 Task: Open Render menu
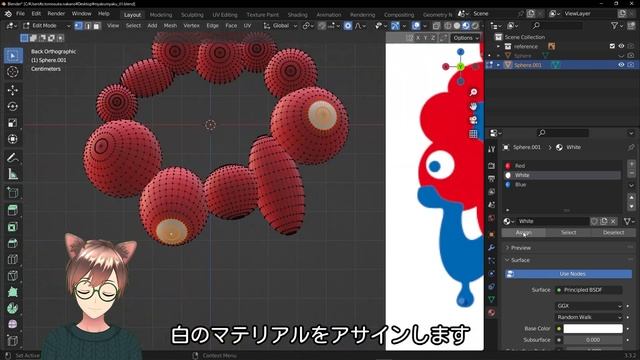56,13
